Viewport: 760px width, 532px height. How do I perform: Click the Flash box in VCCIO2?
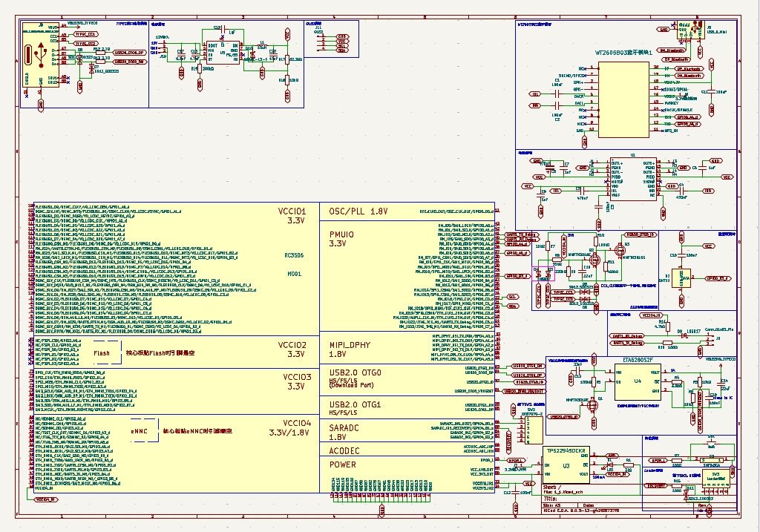(x=101, y=353)
